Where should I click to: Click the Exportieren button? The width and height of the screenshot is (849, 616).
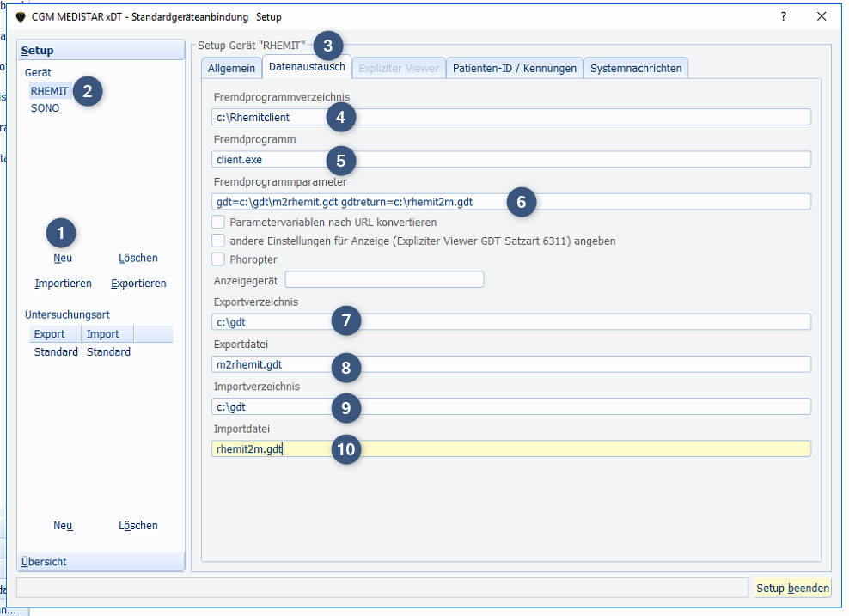pyautogui.click(x=138, y=284)
